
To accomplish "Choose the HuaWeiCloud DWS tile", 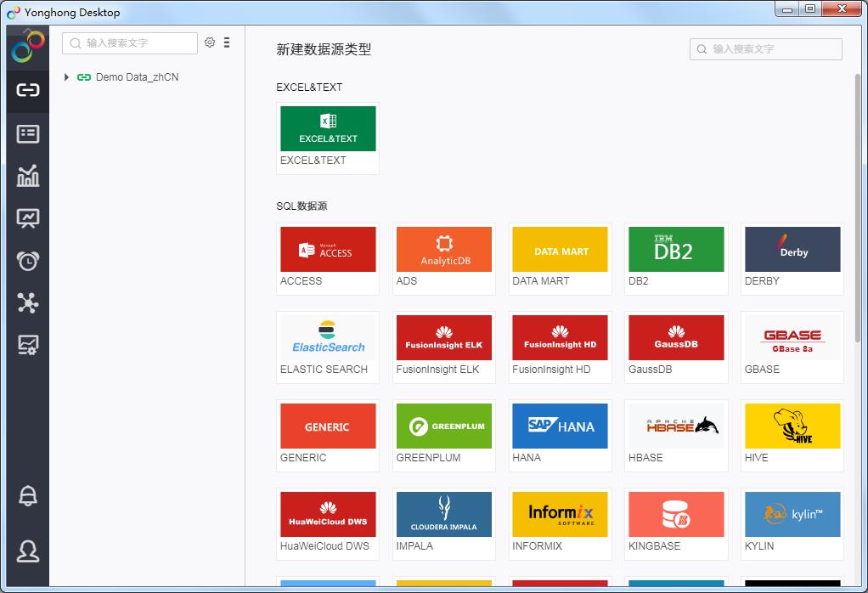I will pyautogui.click(x=328, y=524).
